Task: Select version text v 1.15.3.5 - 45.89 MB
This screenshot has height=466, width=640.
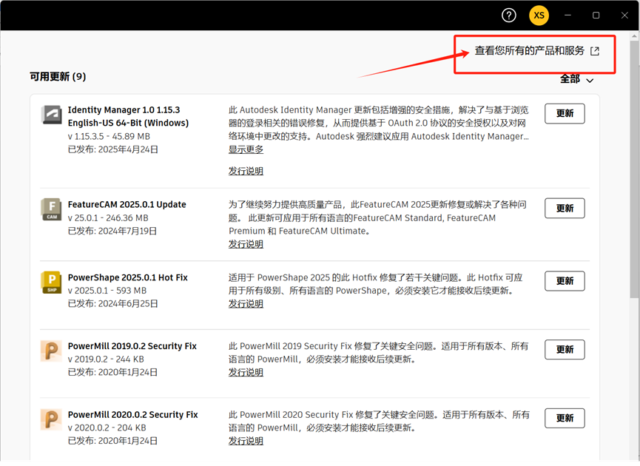Action: tap(109, 136)
